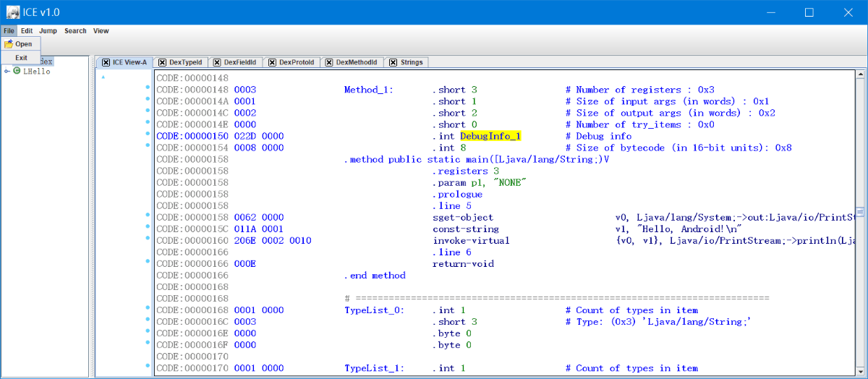The image size is (868, 379).
Task: Click the highlighted DebugInfo_1 reference
Action: click(x=490, y=136)
